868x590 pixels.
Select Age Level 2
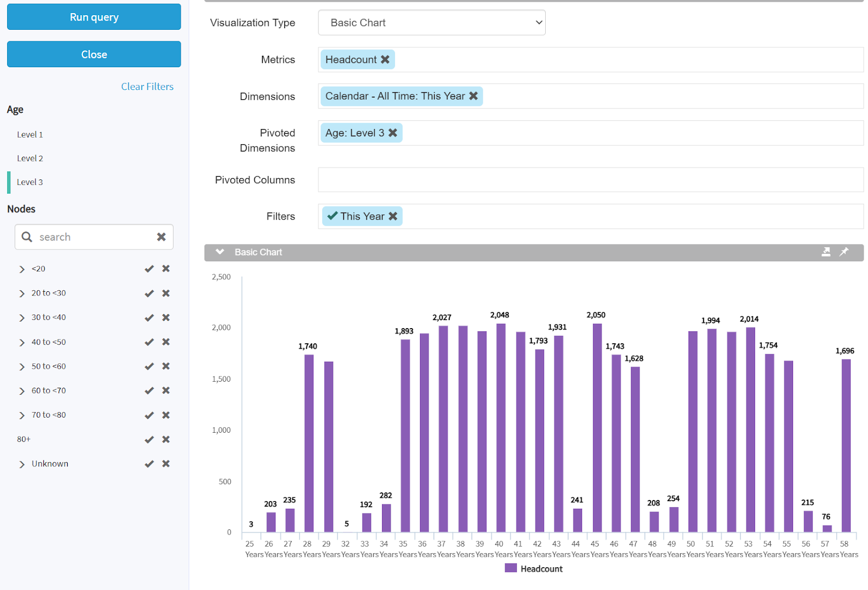click(30, 158)
